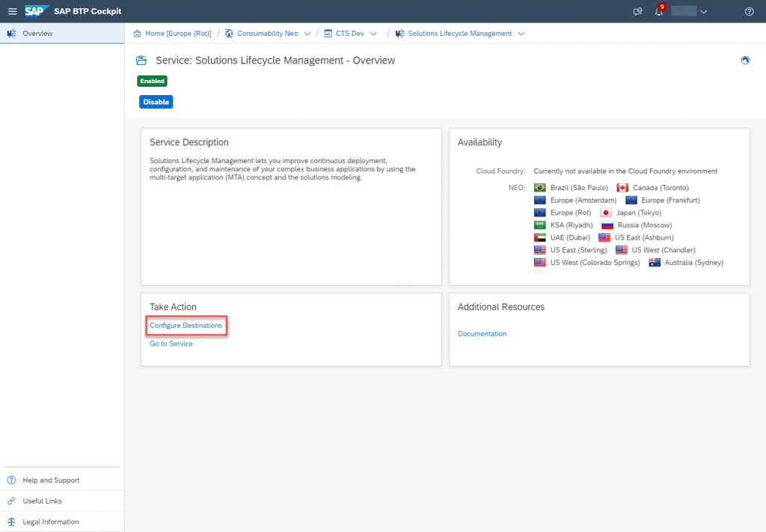Click the UAE (Dubai) flag icon
766x532 pixels.
point(540,237)
